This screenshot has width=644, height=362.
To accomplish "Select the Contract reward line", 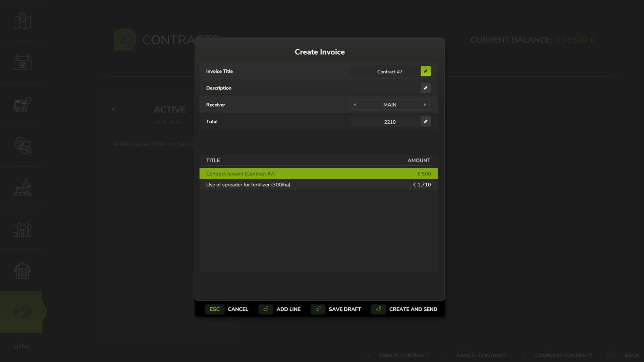I will [x=318, y=174].
